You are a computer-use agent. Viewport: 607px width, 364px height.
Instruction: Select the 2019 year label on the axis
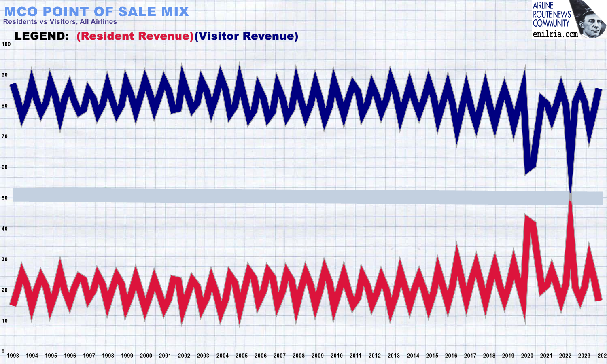pos(508,356)
